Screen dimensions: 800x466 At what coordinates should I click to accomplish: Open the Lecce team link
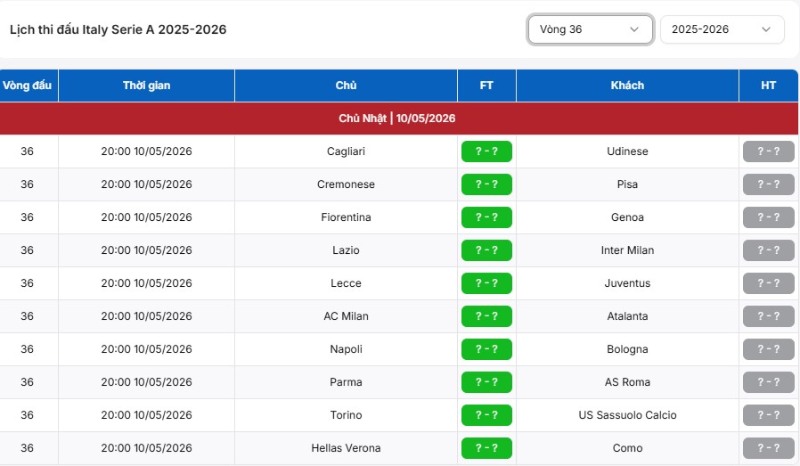point(346,283)
